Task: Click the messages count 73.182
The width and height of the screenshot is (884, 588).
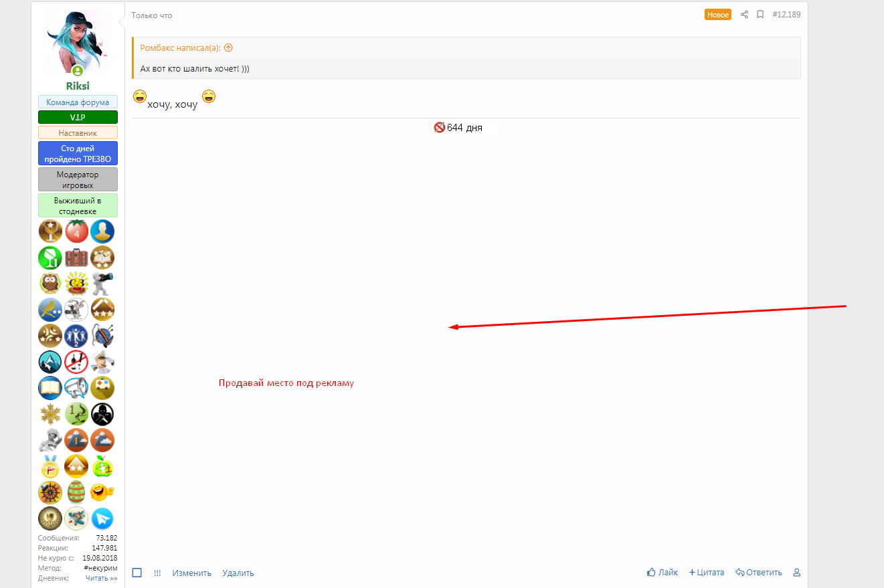Action: coord(107,538)
